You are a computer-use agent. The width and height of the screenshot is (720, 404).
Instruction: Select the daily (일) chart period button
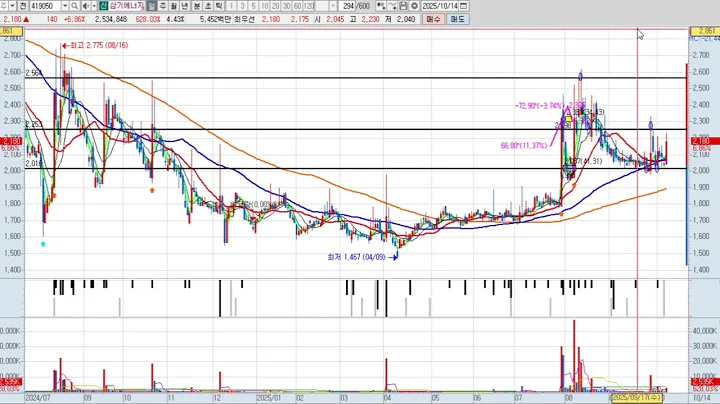pos(152,6)
